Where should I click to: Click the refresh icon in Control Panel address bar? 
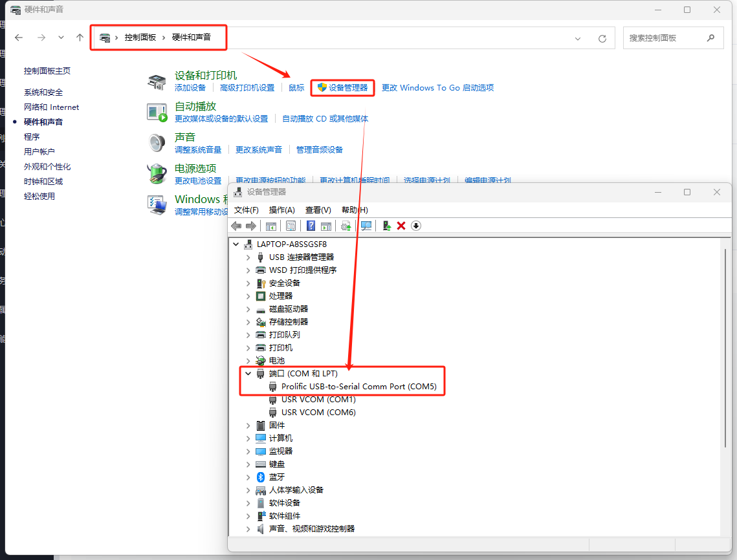point(602,39)
